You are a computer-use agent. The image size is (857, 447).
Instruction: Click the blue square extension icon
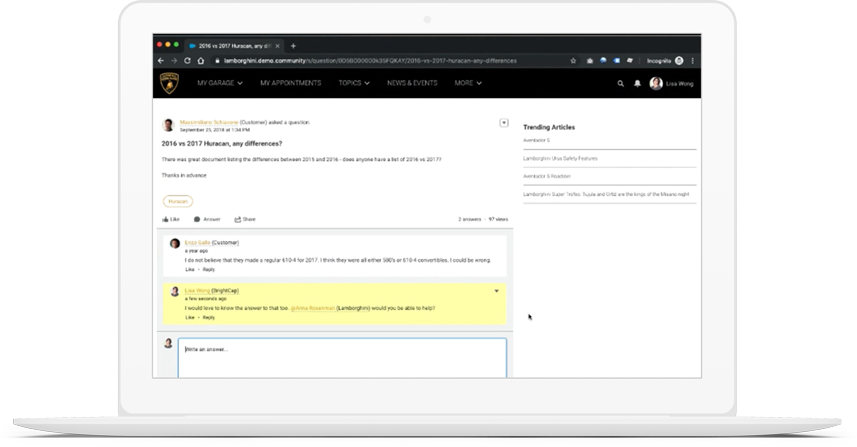(617, 61)
